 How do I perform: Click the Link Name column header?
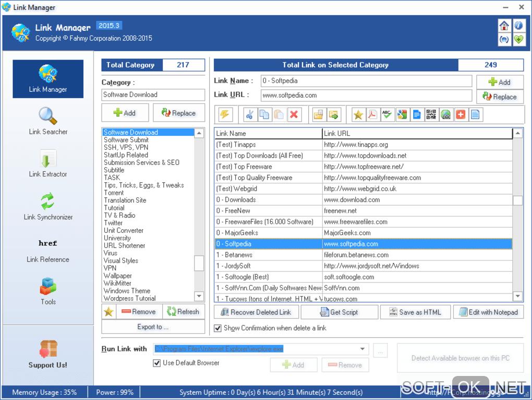(x=269, y=134)
